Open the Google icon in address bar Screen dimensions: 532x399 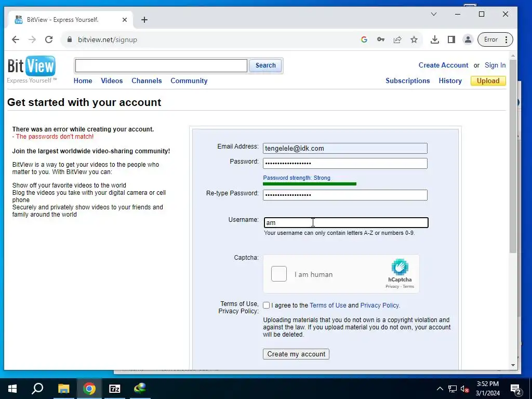click(364, 39)
